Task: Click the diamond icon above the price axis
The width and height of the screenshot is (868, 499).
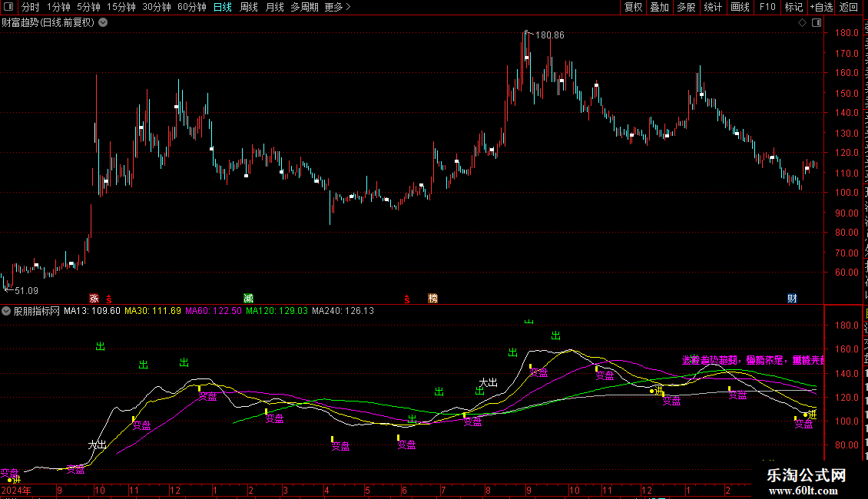Action: point(802,23)
